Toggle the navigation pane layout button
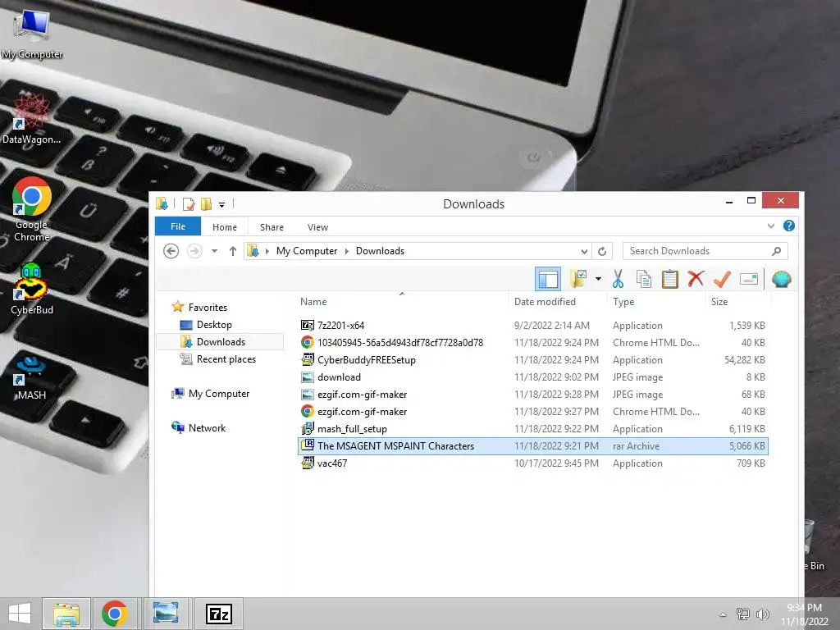 [x=547, y=279]
